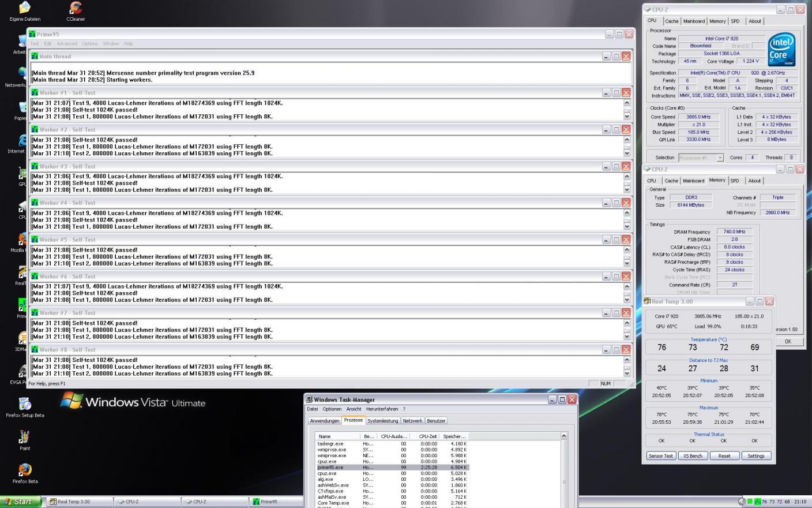Open Task-Manager Ansicht menu
812x508 pixels.
point(354,409)
